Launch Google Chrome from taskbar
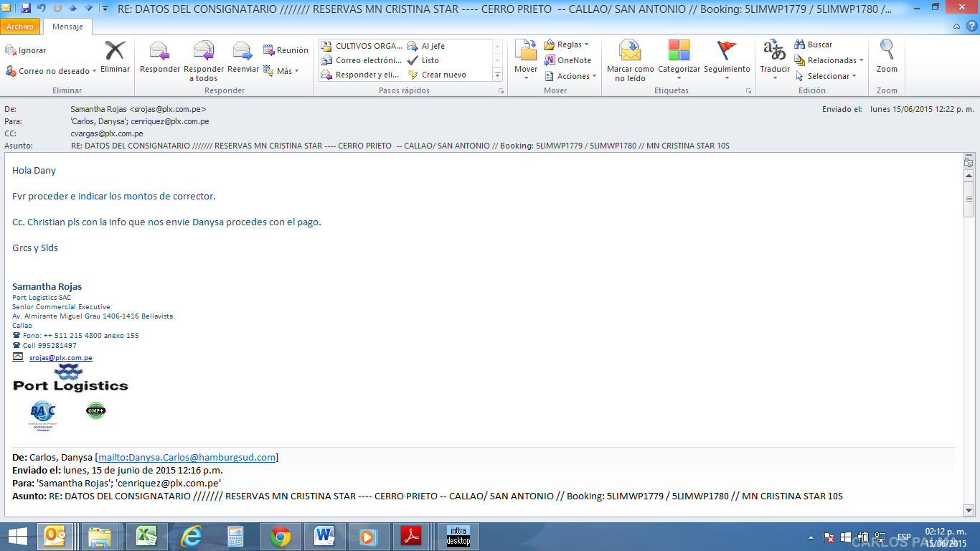This screenshot has width=980, height=551. coord(281,537)
